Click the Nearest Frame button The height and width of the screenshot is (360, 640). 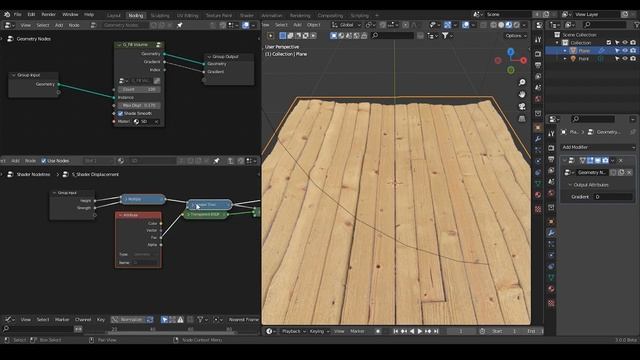243,320
